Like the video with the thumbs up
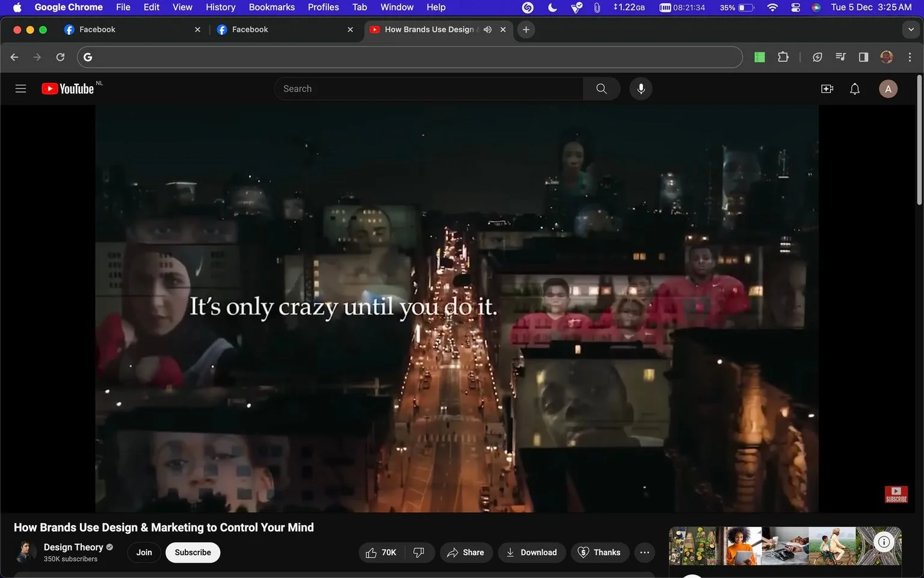The height and width of the screenshot is (578, 924). (381, 552)
